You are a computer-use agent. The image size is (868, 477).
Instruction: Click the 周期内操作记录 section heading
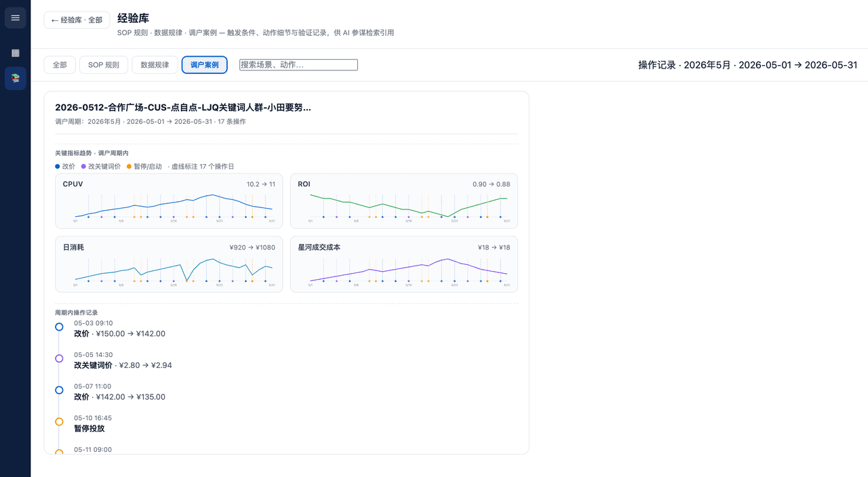[x=77, y=313]
